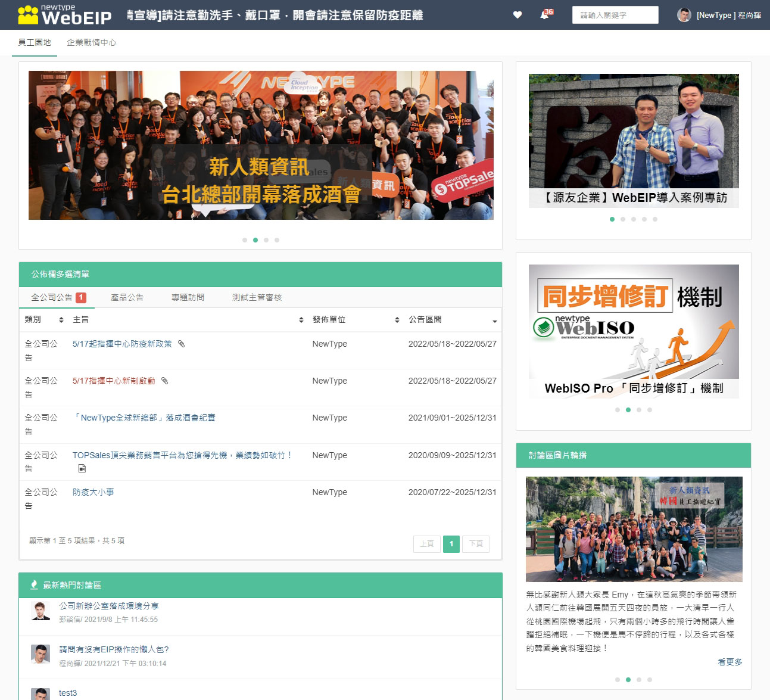Click scrolling marquee announcement in header

pyautogui.click(x=276, y=15)
